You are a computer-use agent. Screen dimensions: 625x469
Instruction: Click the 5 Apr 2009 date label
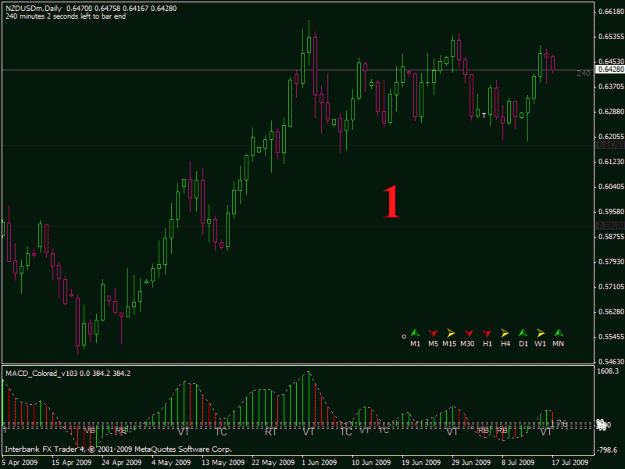[20, 462]
